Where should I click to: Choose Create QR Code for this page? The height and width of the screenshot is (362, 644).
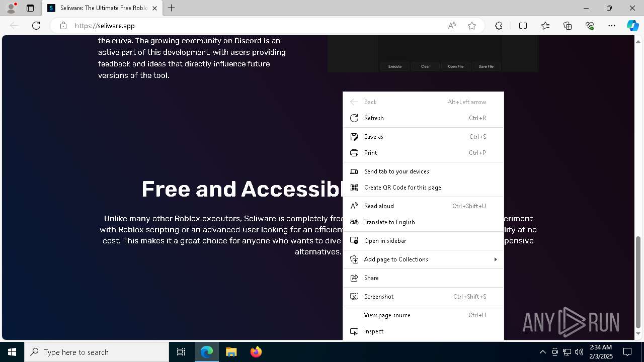tap(423, 188)
